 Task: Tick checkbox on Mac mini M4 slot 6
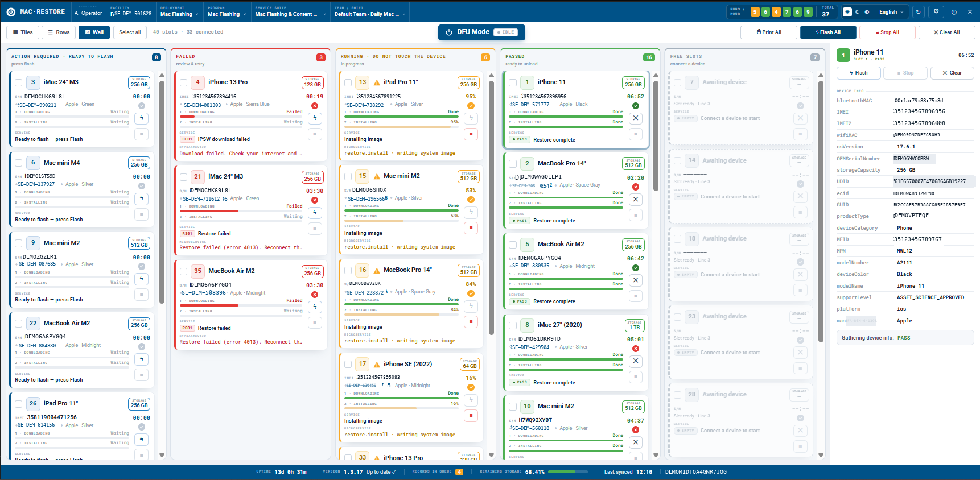(18, 163)
